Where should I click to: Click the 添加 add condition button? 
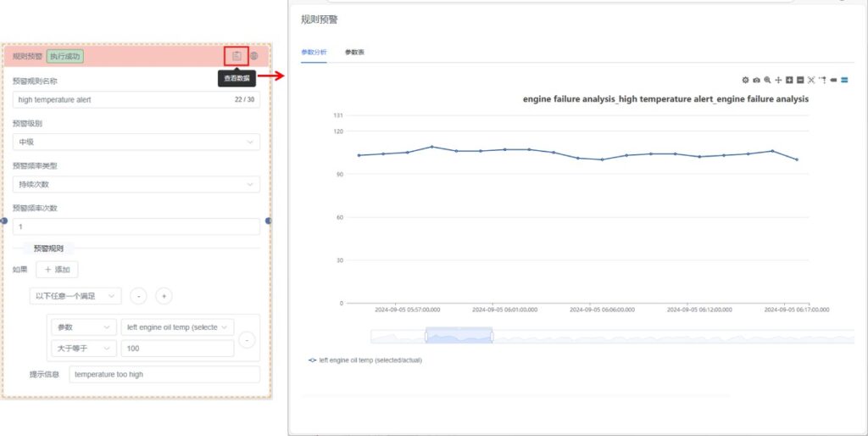pyautogui.click(x=57, y=270)
